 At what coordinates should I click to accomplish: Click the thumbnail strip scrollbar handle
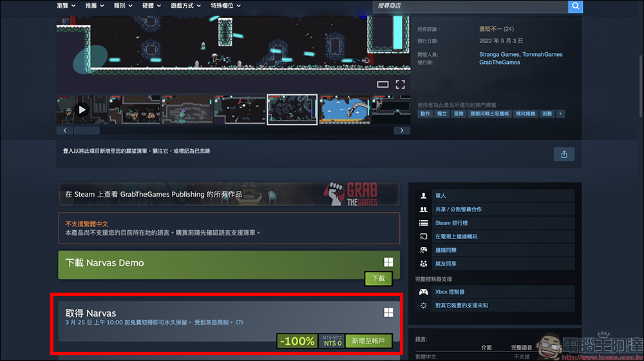coord(87,130)
